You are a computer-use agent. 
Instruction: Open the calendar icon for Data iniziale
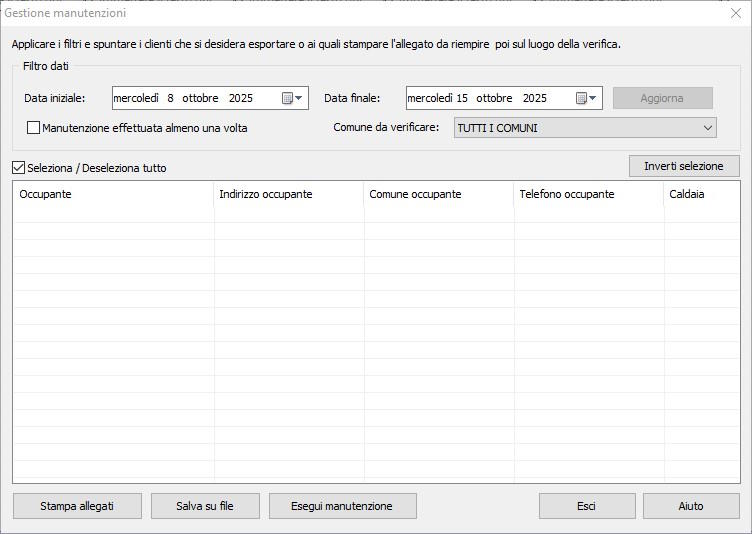click(x=287, y=98)
